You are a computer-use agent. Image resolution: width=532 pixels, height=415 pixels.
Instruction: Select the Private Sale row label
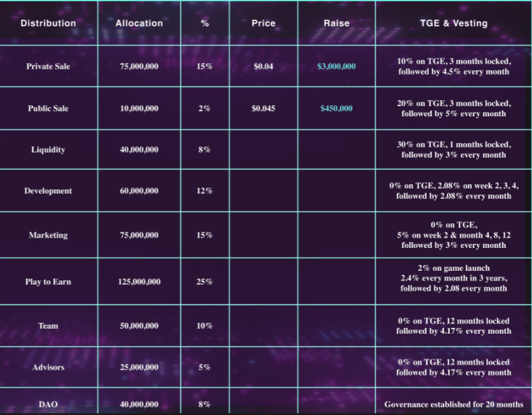point(48,66)
